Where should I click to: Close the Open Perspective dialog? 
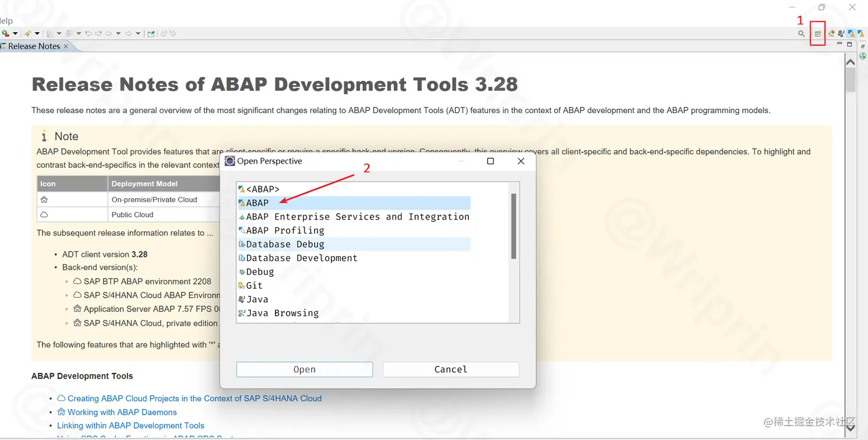521,161
